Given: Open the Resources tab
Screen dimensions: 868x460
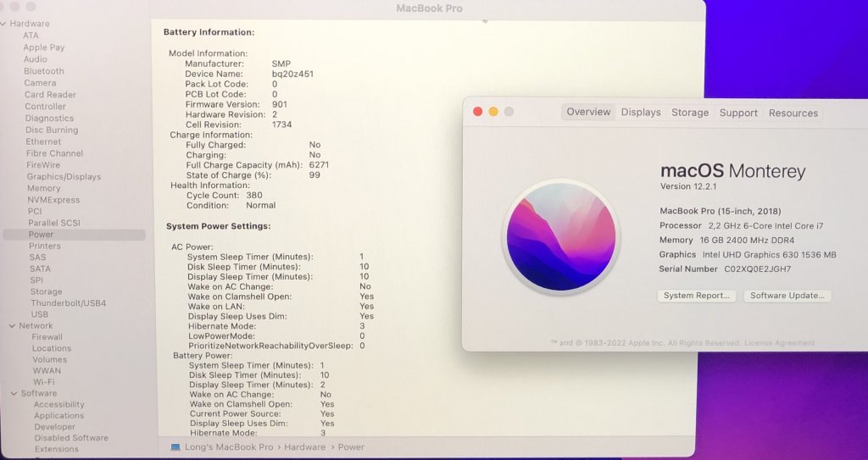Looking at the screenshot, I should coord(793,113).
